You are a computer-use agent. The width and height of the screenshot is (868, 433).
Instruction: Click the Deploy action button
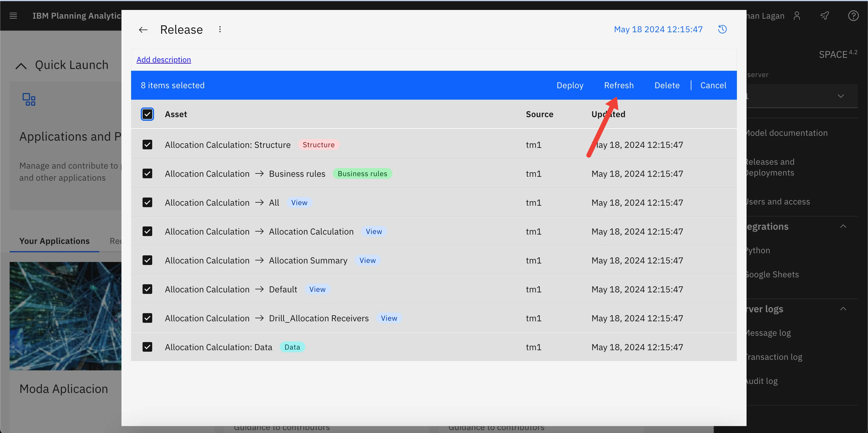(570, 85)
